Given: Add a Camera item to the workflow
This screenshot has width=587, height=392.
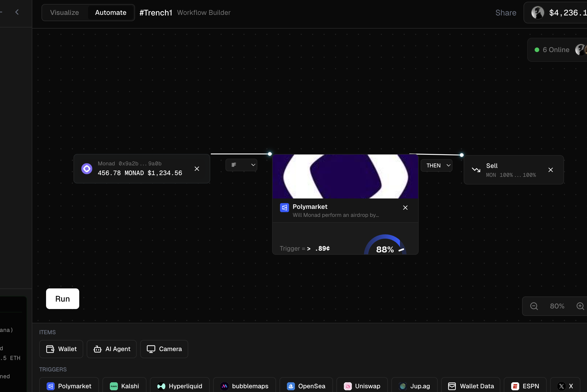Looking at the screenshot, I should (164, 349).
